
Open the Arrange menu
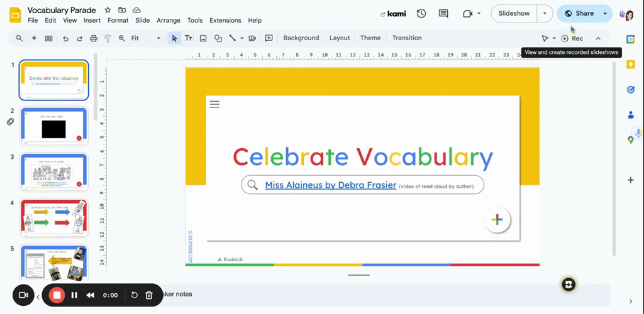pos(169,21)
